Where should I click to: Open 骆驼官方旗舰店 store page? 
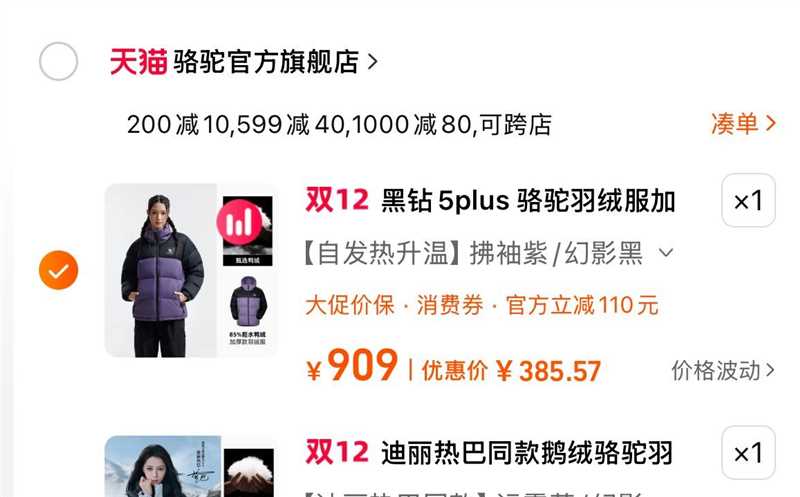pyautogui.click(x=266, y=62)
